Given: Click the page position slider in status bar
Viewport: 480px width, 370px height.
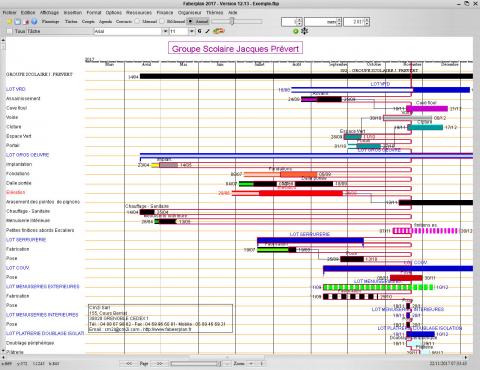Looking at the screenshot, I should pyautogui.click(x=196, y=363).
